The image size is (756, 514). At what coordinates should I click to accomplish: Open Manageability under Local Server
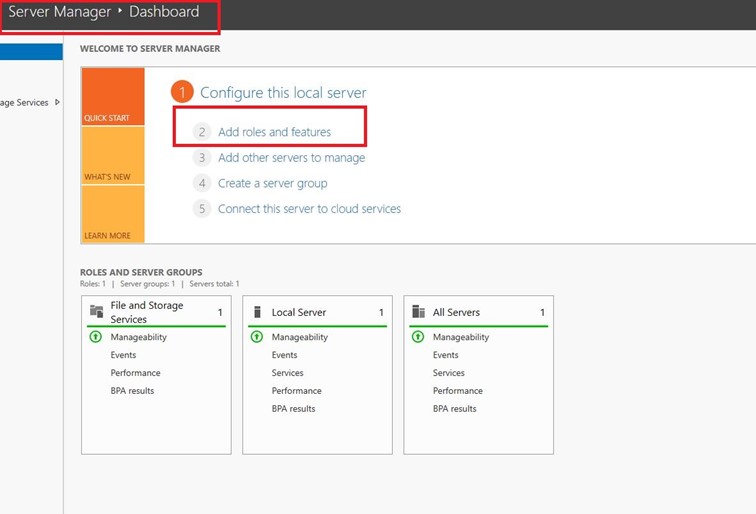click(299, 337)
